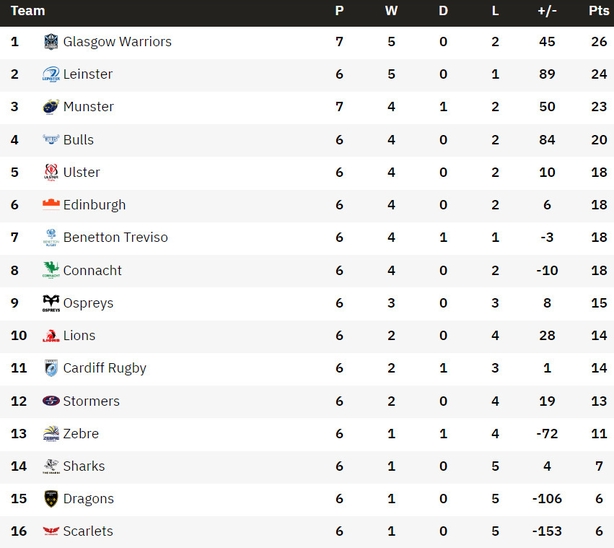Click the Team column header
Image resolution: width=614 pixels, height=548 pixels.
(27, 11)
